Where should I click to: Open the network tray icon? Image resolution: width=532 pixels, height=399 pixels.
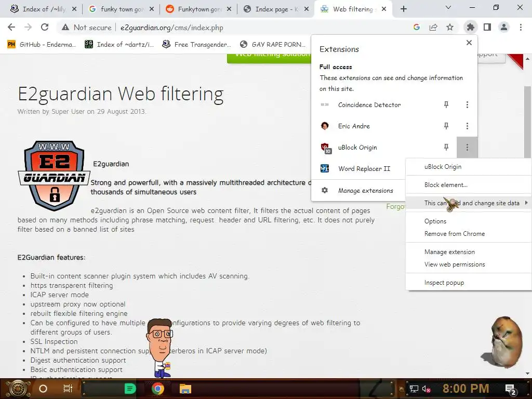point(414,389)
